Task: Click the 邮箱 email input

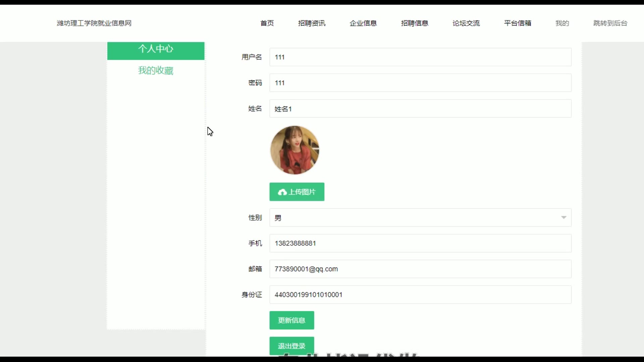Action: (420, 269)
